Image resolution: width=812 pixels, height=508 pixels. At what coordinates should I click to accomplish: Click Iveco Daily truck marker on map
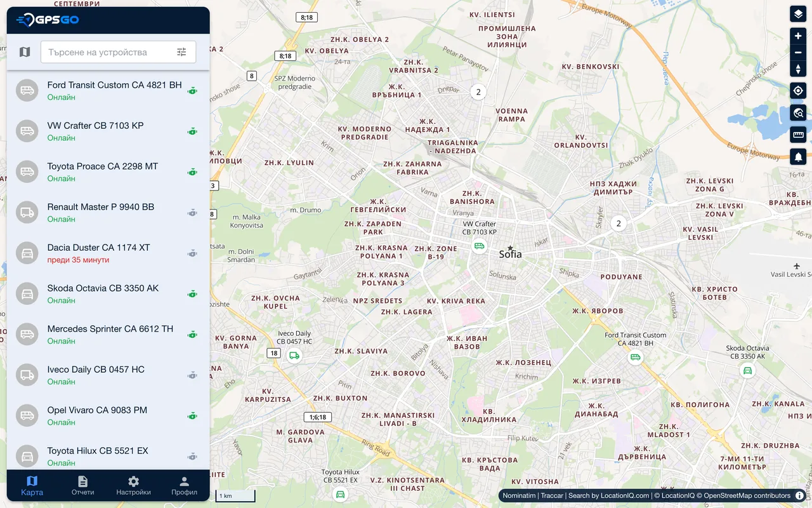click(294, 356)
